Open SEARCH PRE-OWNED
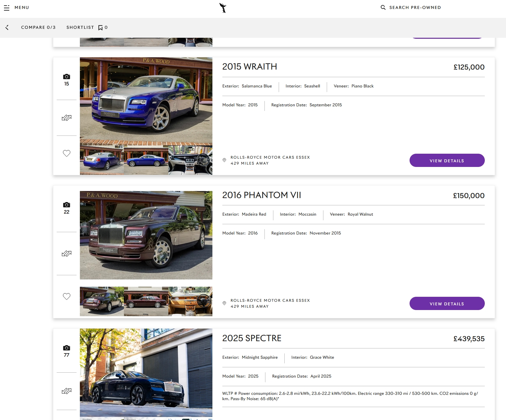This screenshot has width=506, height=420. pyautogui.click(x=415, y=7)
